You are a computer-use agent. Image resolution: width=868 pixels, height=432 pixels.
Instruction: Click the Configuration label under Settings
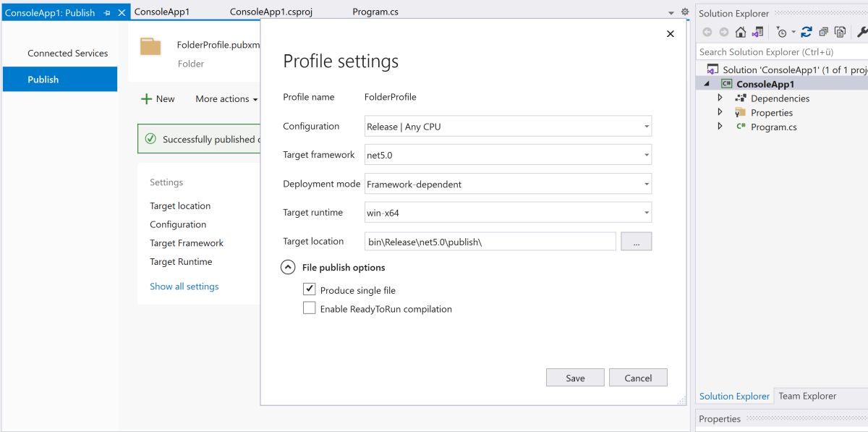(178, 224)
